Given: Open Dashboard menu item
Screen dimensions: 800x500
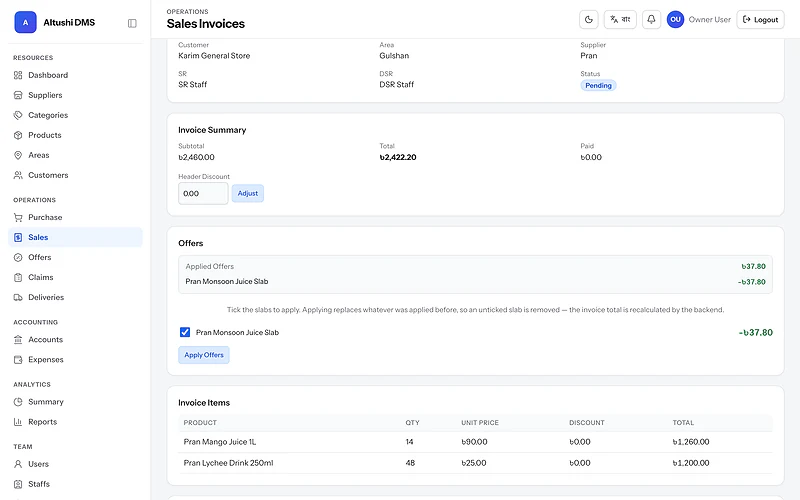Looking at the screenshot, I should point(75,75).
